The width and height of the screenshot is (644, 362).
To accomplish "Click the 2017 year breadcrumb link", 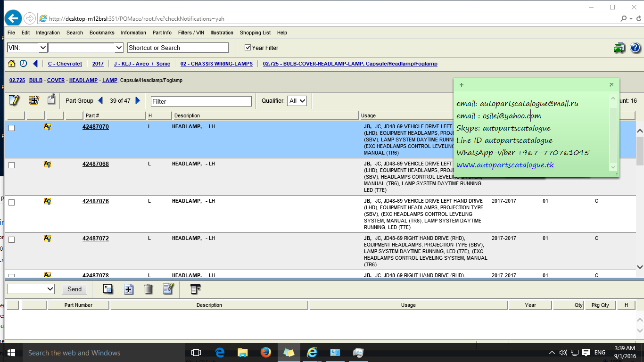I will (98, 64).
